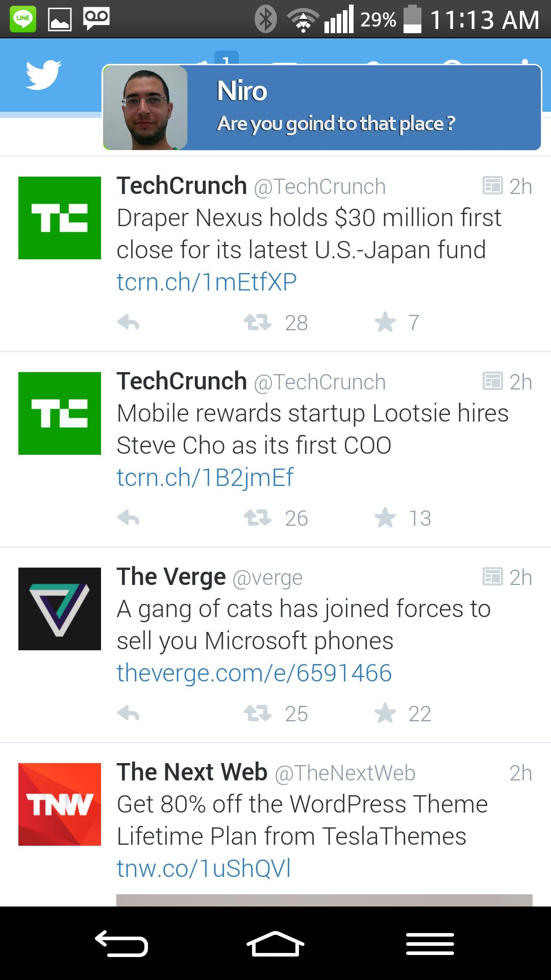This screenshot has width=551, height=980.
Task: Reply to the Lootsie COO tweet
Action: (128, 518)
